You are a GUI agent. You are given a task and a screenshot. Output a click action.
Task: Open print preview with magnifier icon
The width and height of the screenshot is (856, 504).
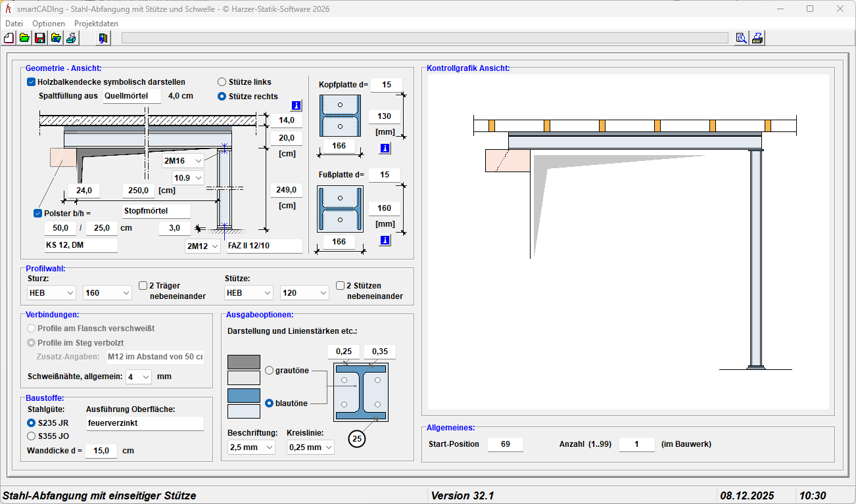point(741,38)
